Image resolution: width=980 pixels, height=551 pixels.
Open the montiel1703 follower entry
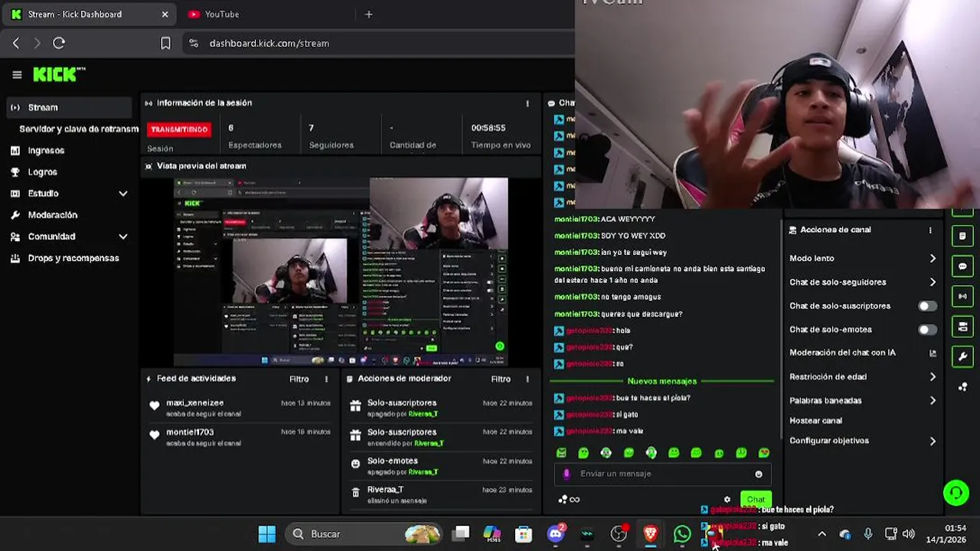click(240, 437)
